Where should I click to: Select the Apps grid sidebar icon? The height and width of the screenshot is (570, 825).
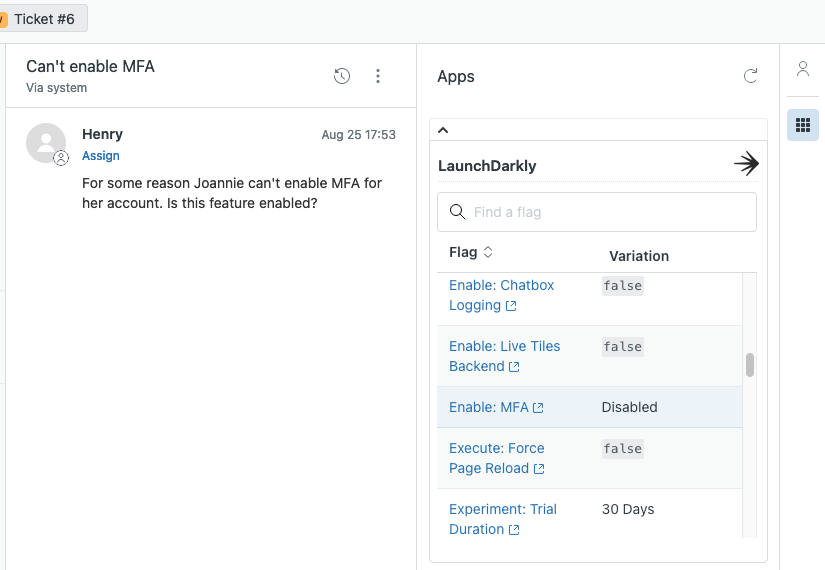(x=802, y=125)
